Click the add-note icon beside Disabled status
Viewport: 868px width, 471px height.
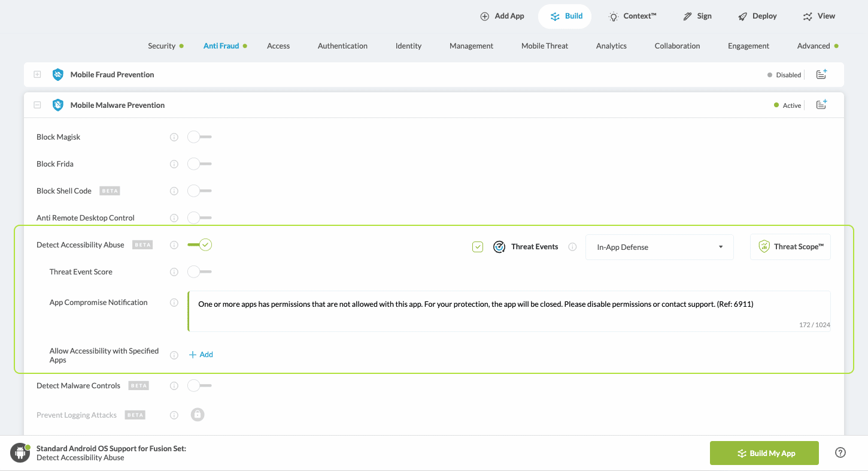pos(821,74)
